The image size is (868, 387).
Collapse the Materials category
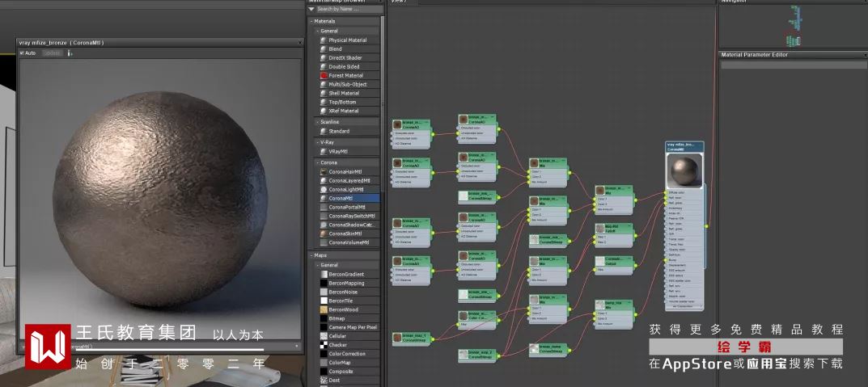coord(311,22)
